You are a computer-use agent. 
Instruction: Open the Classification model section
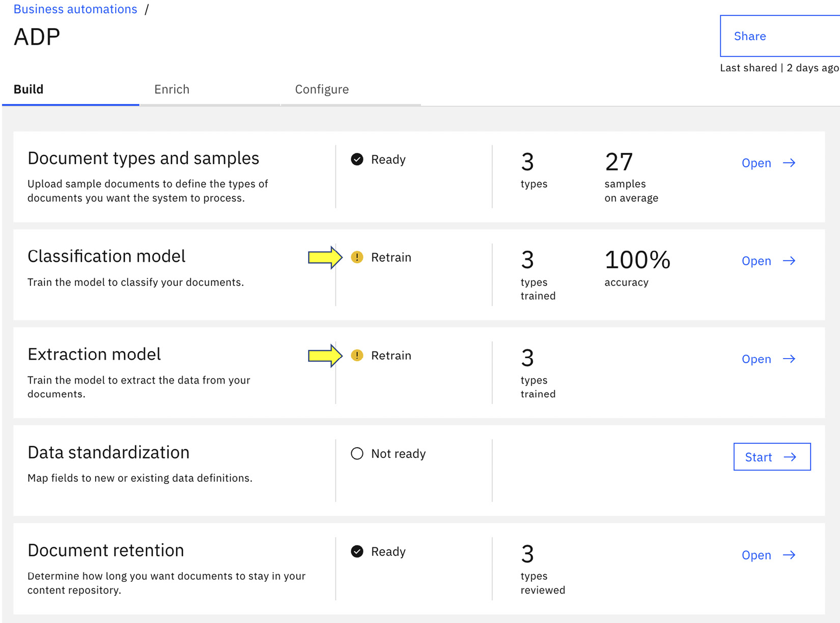point(768,261)
